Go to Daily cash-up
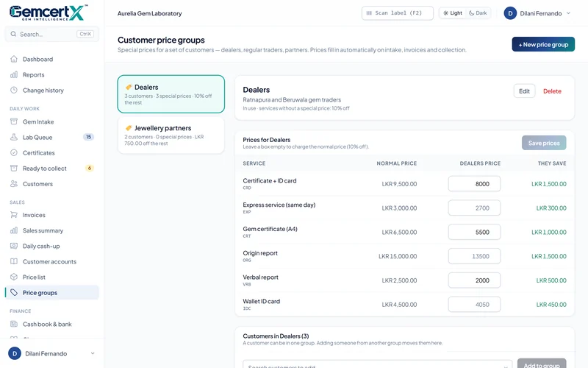 click(51, 246)
